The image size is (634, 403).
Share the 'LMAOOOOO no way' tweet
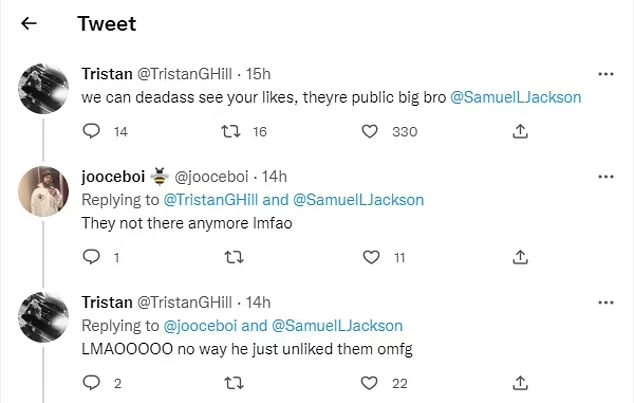pos(520,383)
